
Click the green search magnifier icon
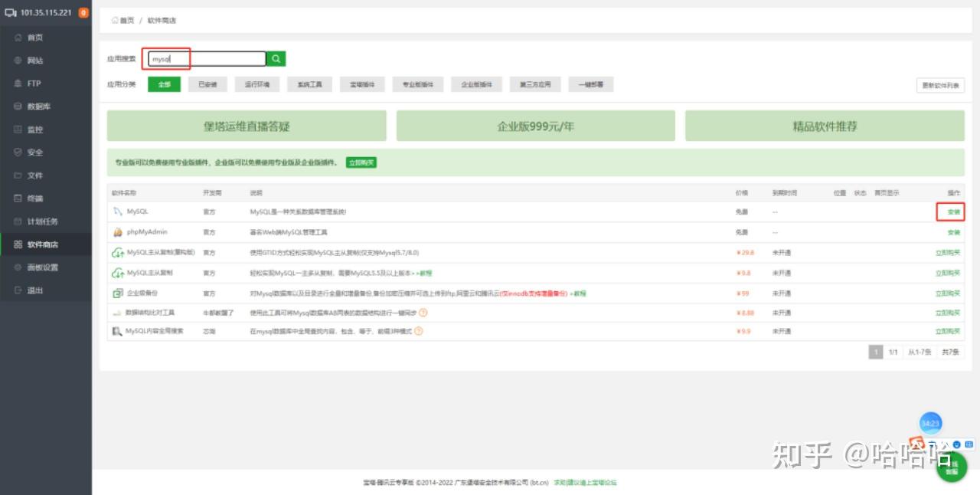point(276,59)
